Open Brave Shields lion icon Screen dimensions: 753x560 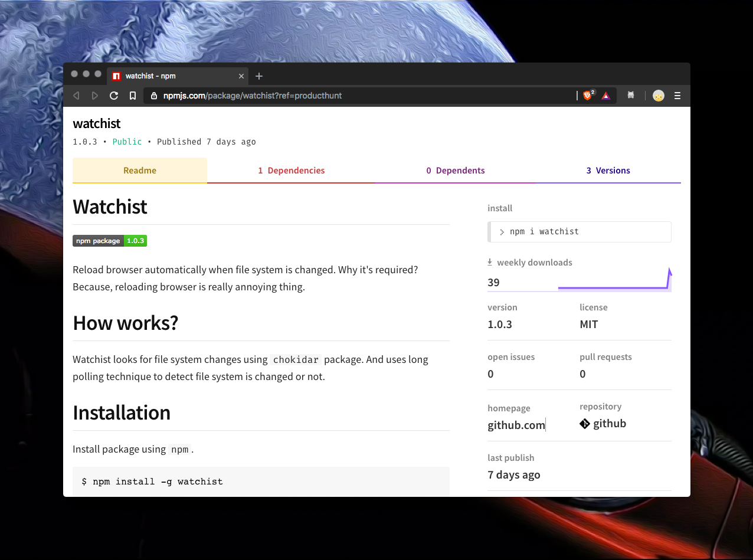coord(588,95)
